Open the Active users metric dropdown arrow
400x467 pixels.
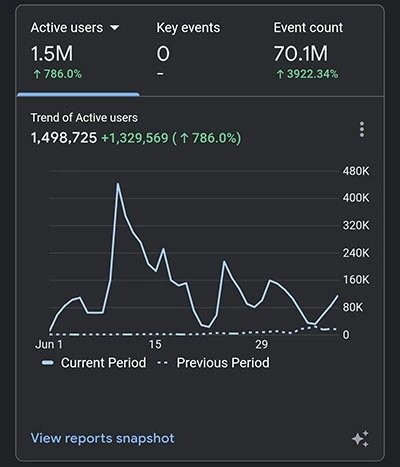[x=114, y=28]
